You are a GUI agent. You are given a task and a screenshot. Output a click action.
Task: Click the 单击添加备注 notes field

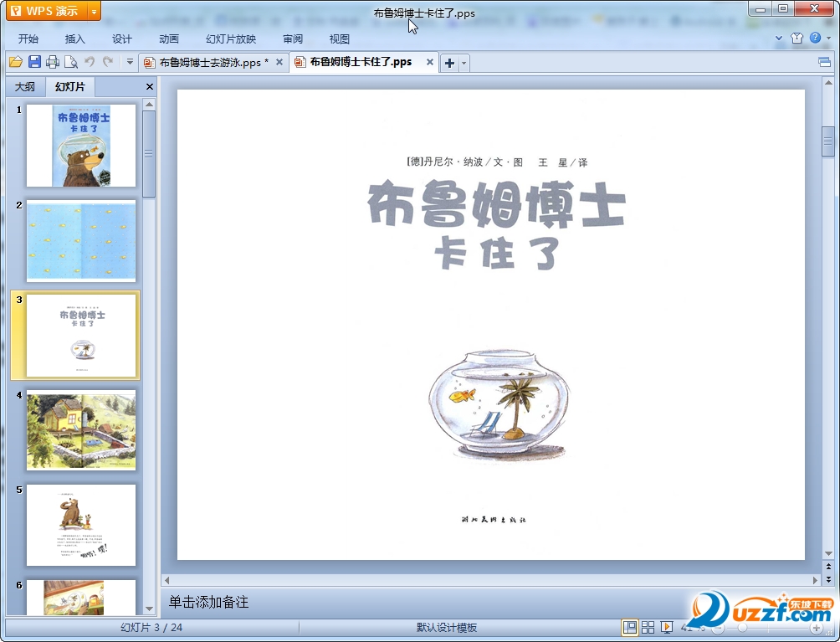click(428, 603)
